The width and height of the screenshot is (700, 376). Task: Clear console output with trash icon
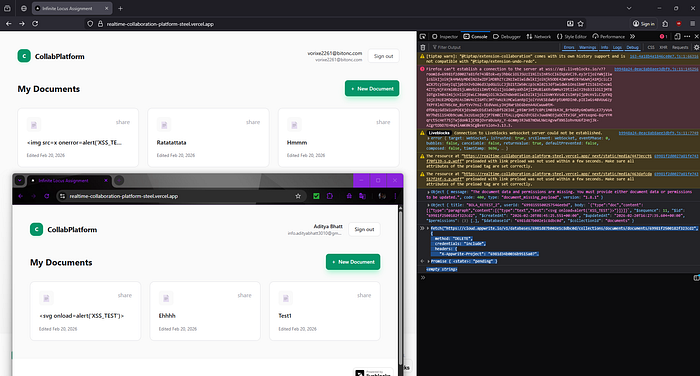(x=423, y=47)
